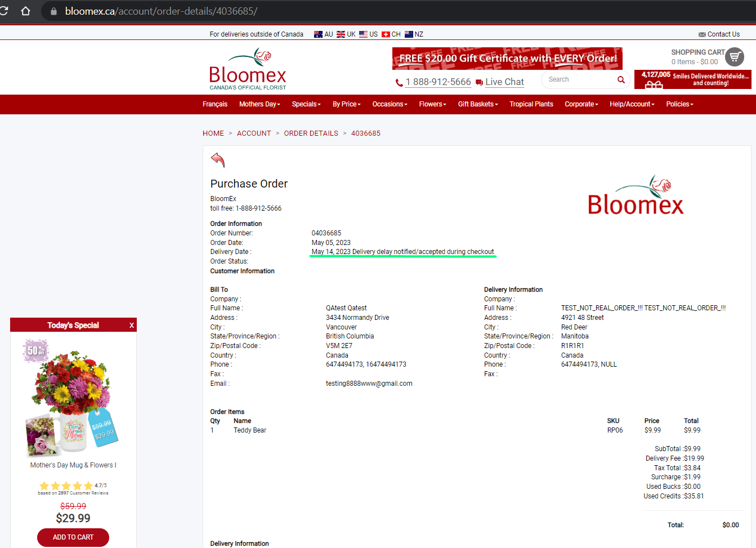The width and height of the screenshot is (756, 548).
Task: Expand the Occasions dropdown menu
Action: click(x=390, y=104)
